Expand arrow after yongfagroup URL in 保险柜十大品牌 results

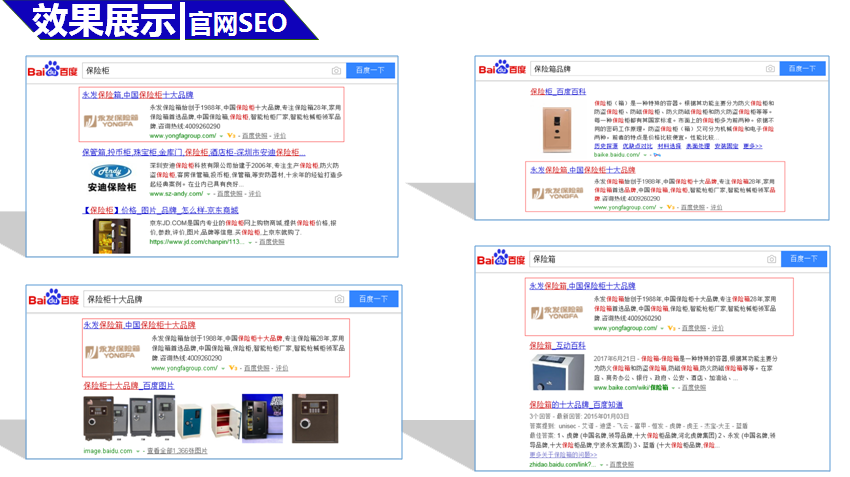(223, 368)
